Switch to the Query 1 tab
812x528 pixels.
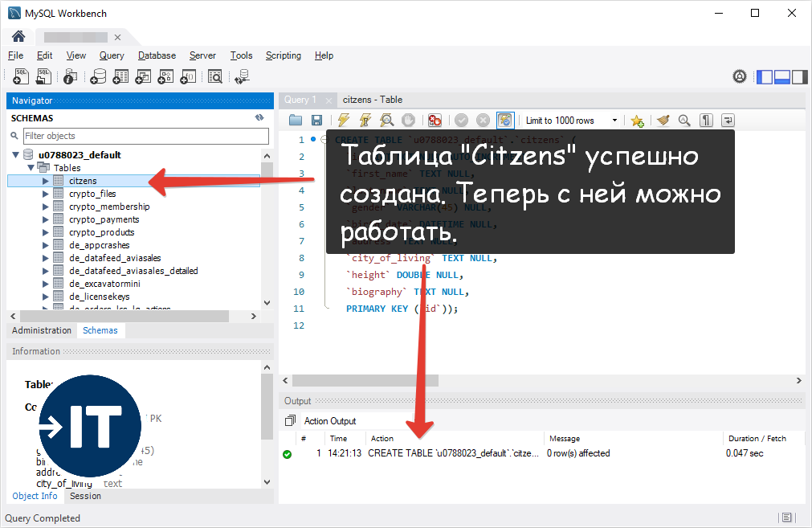coord(300,100)
